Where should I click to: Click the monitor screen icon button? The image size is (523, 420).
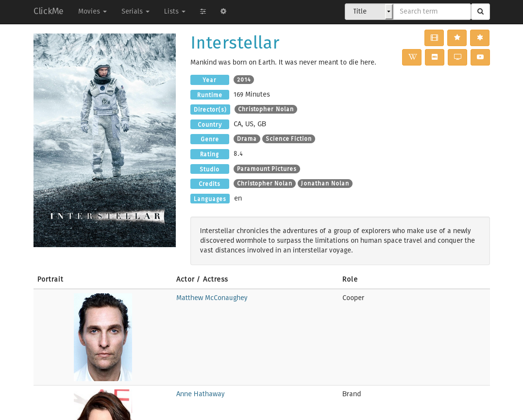click(457, 57)
